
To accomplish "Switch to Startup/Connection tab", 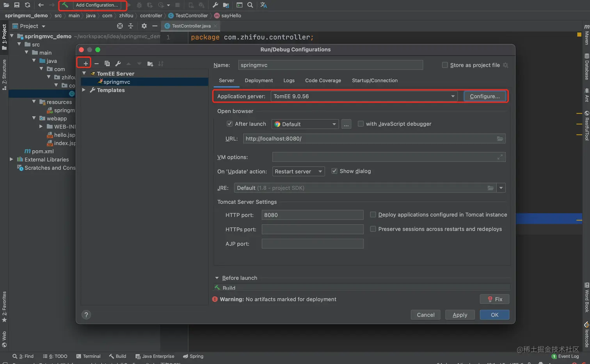I will point(375,80).
